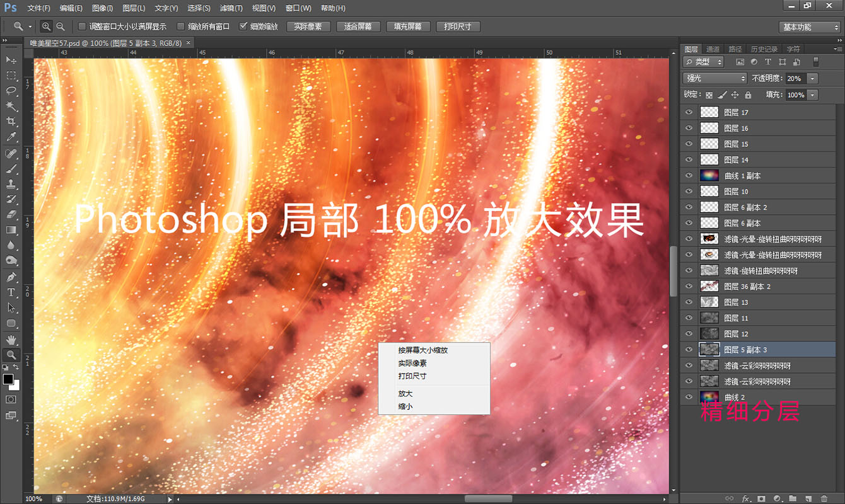
Task: Click 实际像素 button in options bar
Action: (308, 26)
